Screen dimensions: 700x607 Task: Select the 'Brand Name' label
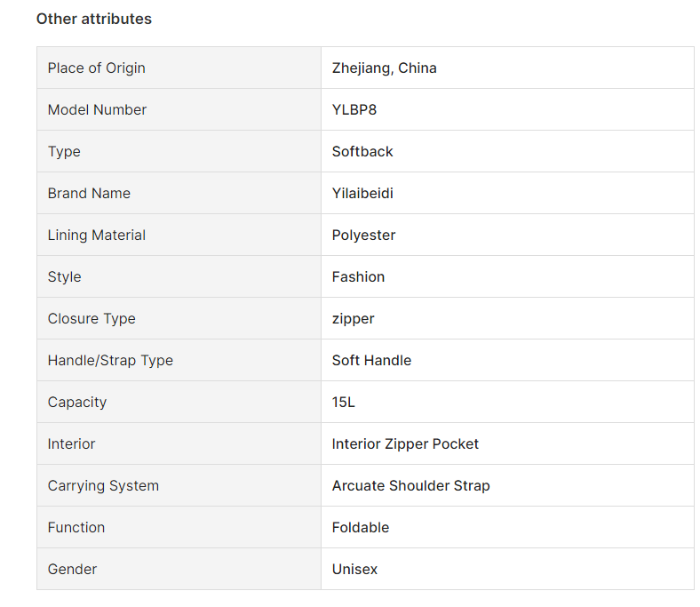click(89, 194)
